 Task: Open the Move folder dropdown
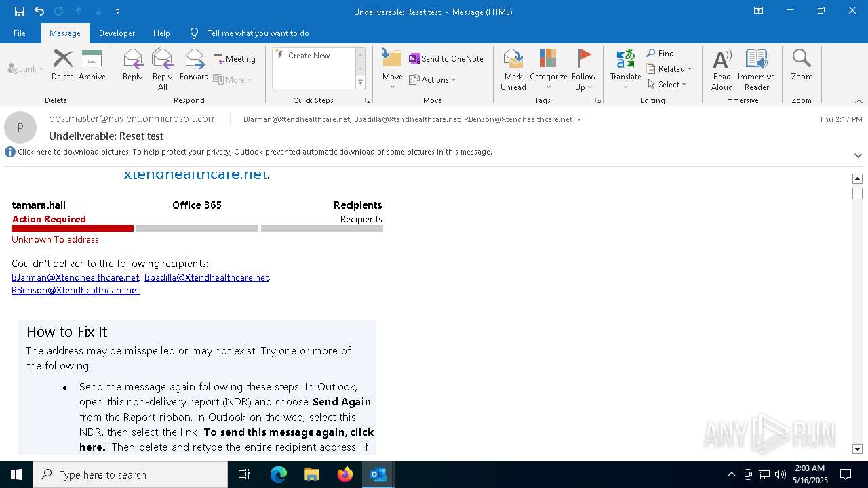coord(392,70)
